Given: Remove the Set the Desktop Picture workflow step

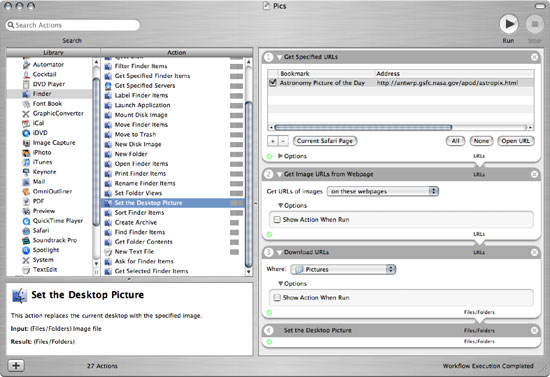Looking at the screenshot, I should 534,330.
